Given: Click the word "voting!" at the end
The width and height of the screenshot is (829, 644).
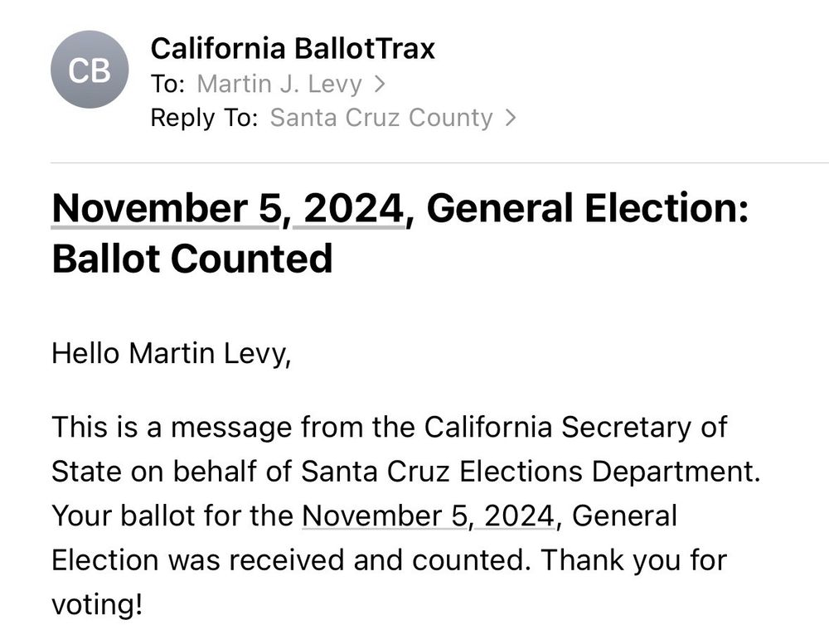Looking at the screenshot, I should (97, 604).
